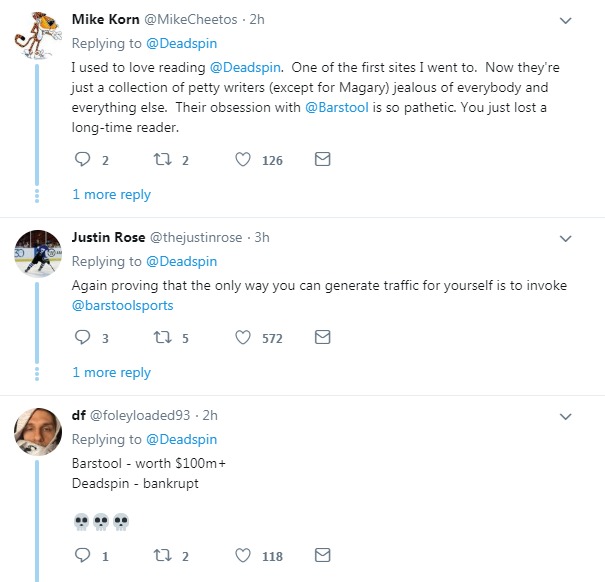Reply to Mike Korn's tweet
This screenshot has height=582, width=605.
[83, 160]
